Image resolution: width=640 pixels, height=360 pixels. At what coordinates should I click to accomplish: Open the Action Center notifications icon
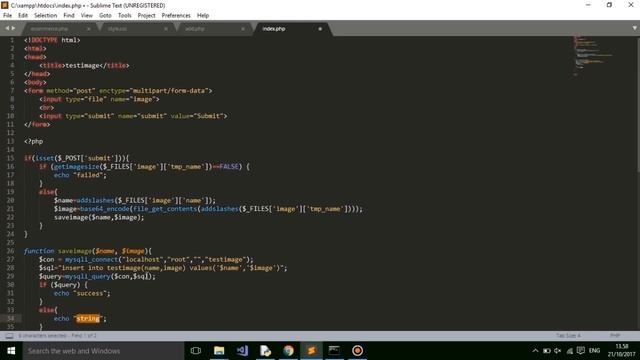[x=581, y=351]
